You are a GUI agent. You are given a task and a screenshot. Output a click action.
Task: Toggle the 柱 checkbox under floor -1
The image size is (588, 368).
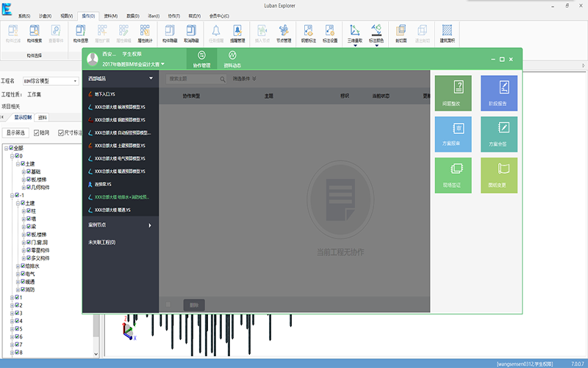29,211
